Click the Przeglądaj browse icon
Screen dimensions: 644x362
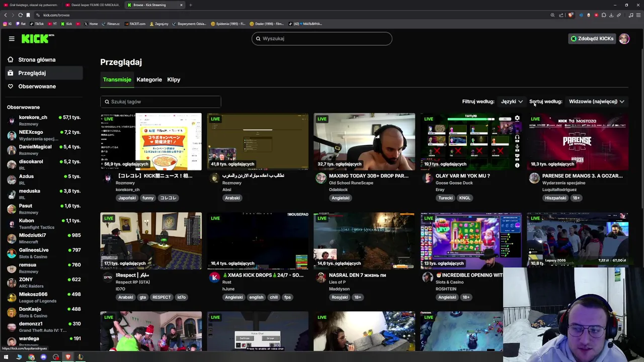10,73
